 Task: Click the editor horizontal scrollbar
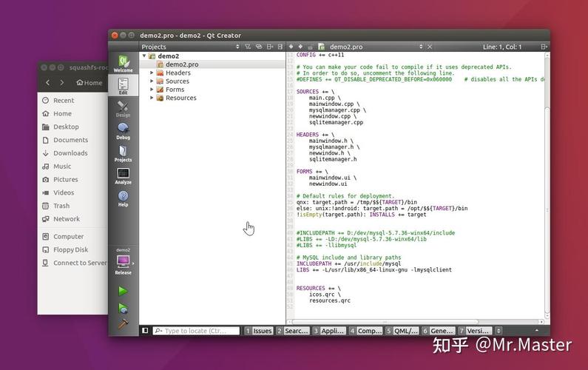click(x=385, y=322)
